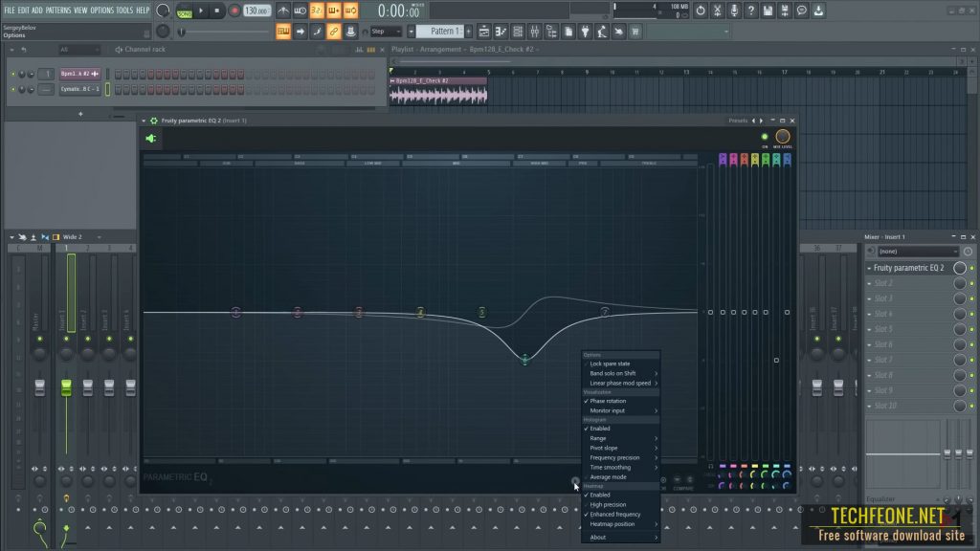Open the FILE menu
The image size is (980, 551).
(x=10, y=10)
